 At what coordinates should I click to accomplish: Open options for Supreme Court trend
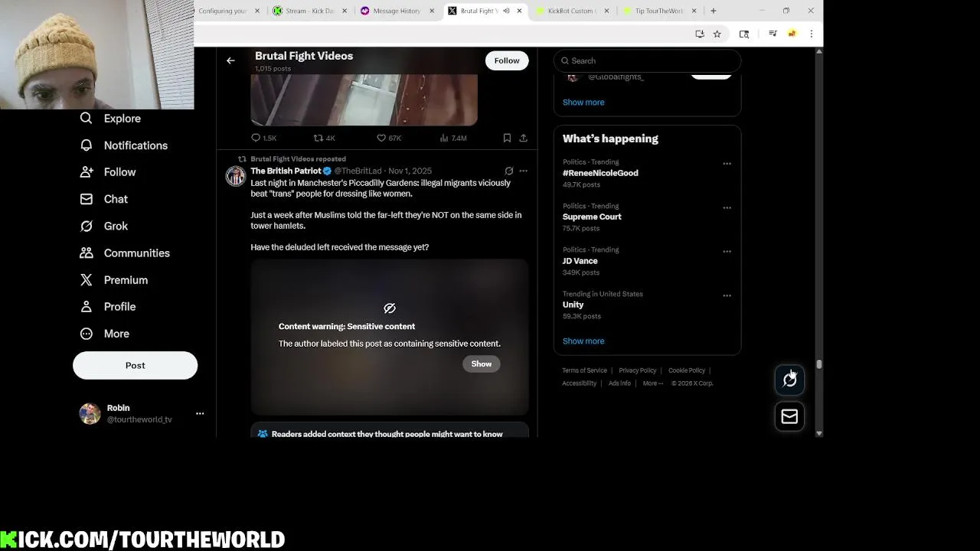point(727,207)
